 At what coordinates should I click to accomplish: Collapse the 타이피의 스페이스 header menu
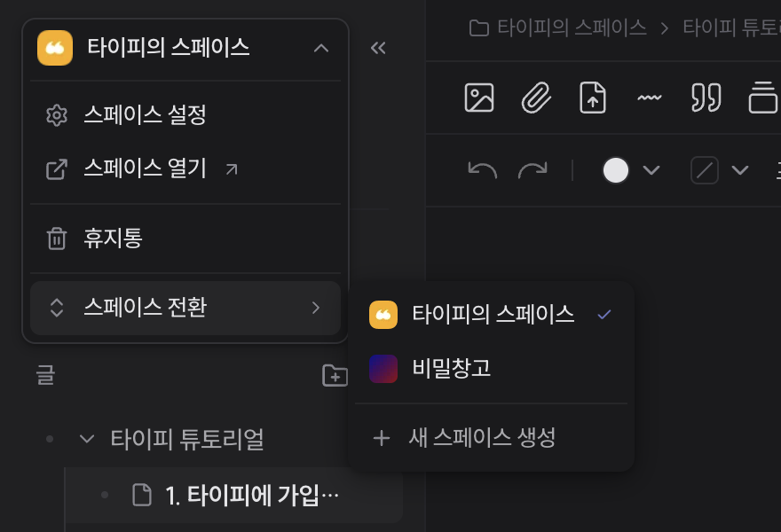321,48
